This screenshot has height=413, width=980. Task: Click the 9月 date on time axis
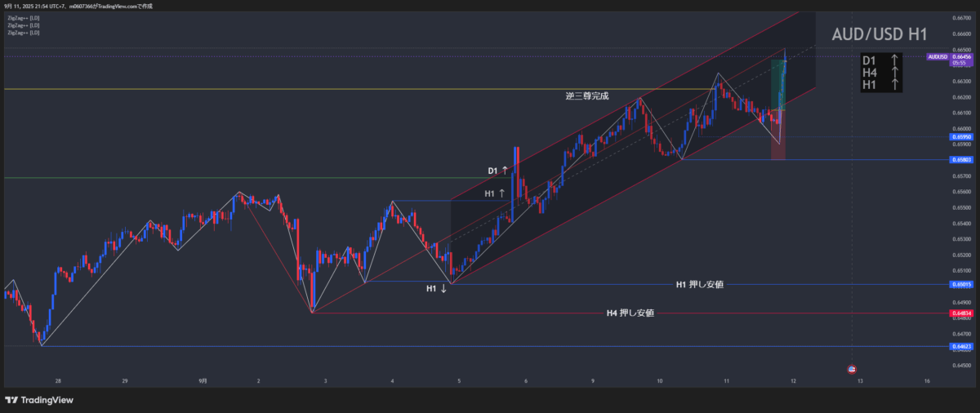203,380
